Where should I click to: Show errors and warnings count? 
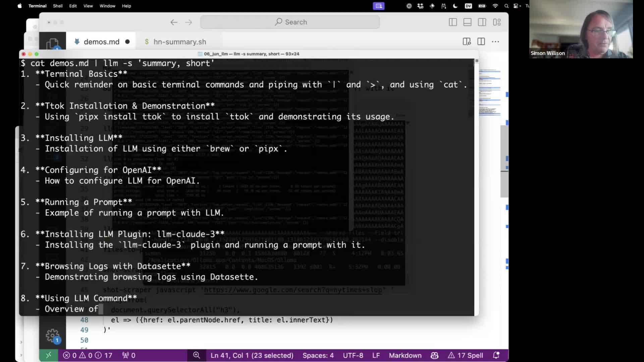click(88, 355)
